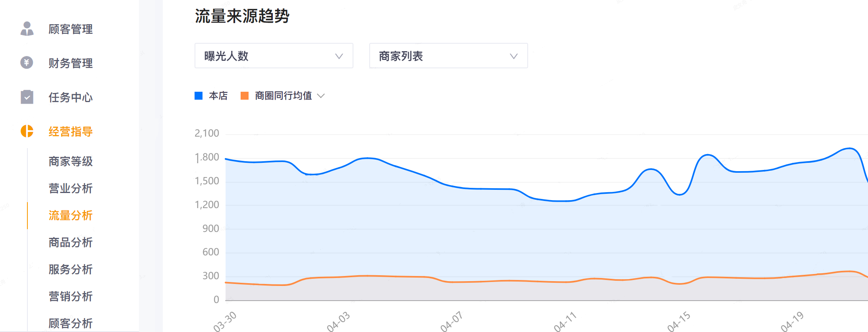Click 顾客分析 at sidebar bottom

coord(71,323)
